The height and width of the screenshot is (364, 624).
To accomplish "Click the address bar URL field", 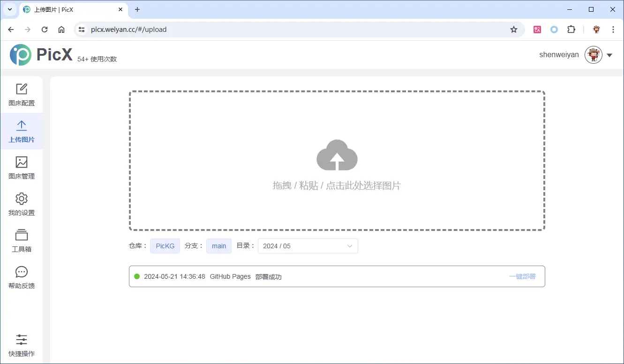I will click(x=281, y=30).
